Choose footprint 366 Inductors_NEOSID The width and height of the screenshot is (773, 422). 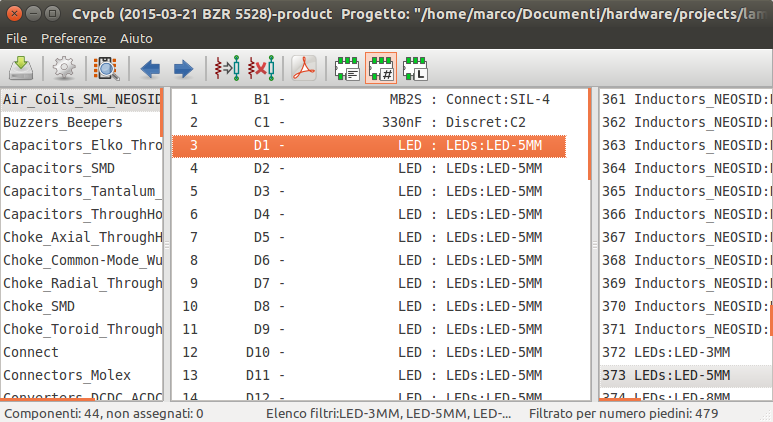(x=684, y=214)
